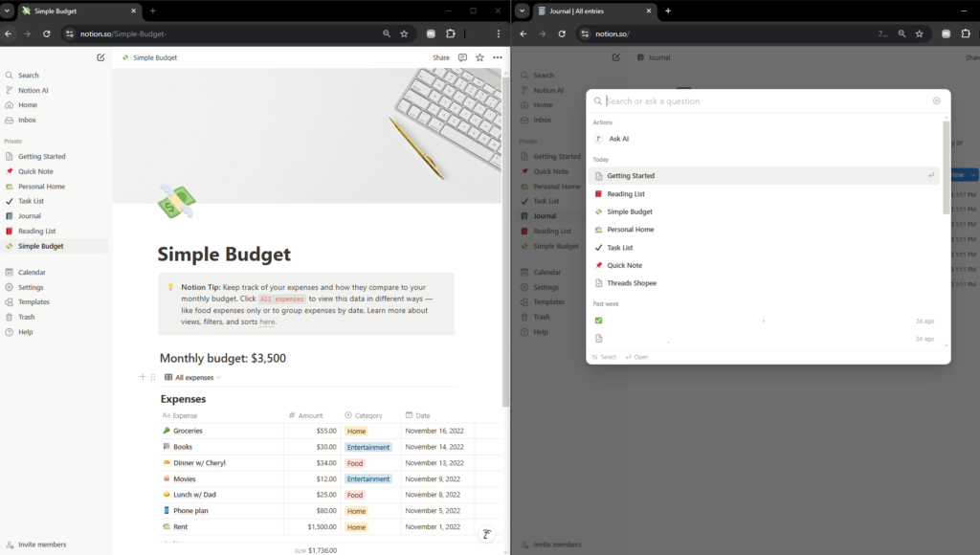Open Reading List from the search results
Image resolution: width=980 pixels, height=555 pixels.
tap(765, 193)
